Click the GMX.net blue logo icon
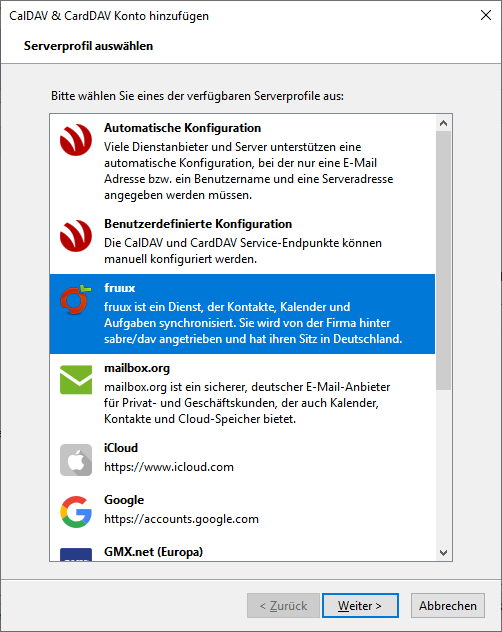The height and width of the screenshot is (632, 502). tap(76, 555)
